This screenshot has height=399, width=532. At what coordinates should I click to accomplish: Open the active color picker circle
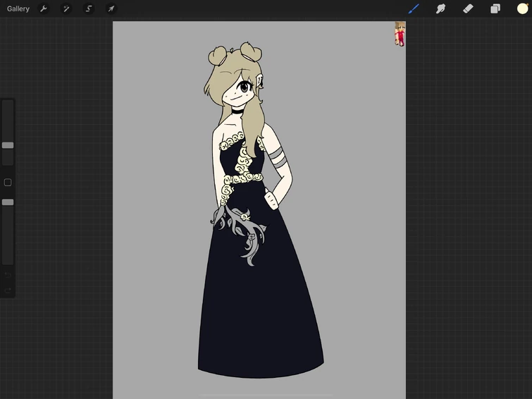(523, 9)
